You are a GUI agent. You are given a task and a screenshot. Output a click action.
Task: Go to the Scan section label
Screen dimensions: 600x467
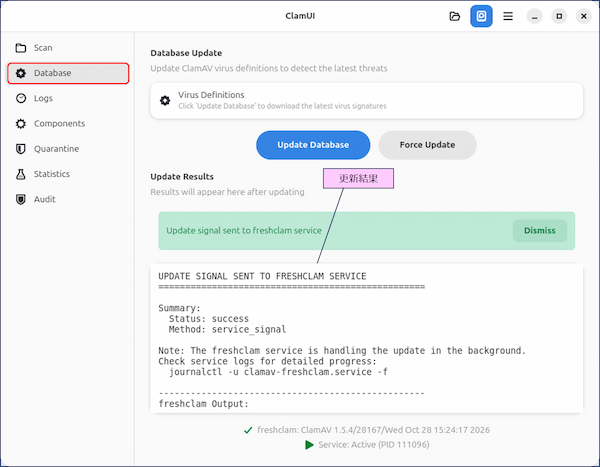[43, 48]
